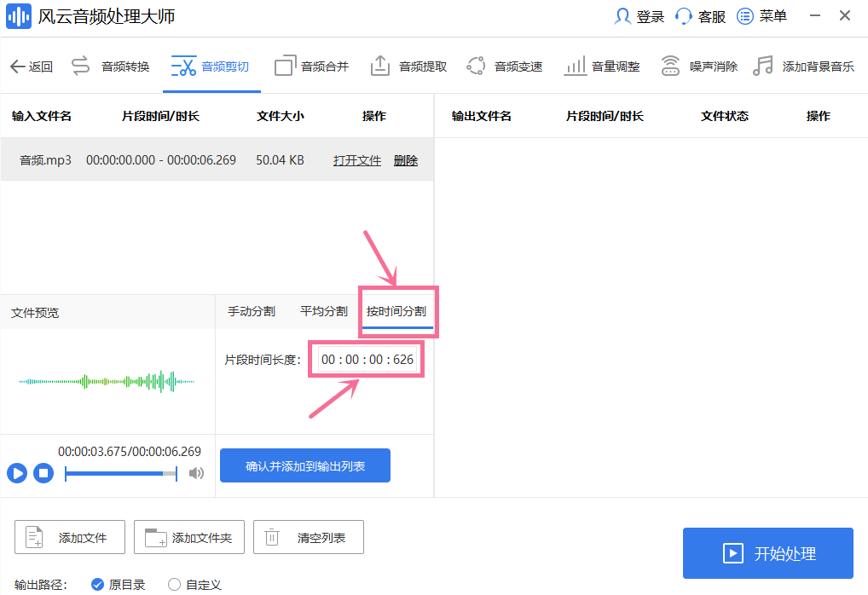868x595 pixels.
Task: Click the app logo icon
Action: pos(19,16)
